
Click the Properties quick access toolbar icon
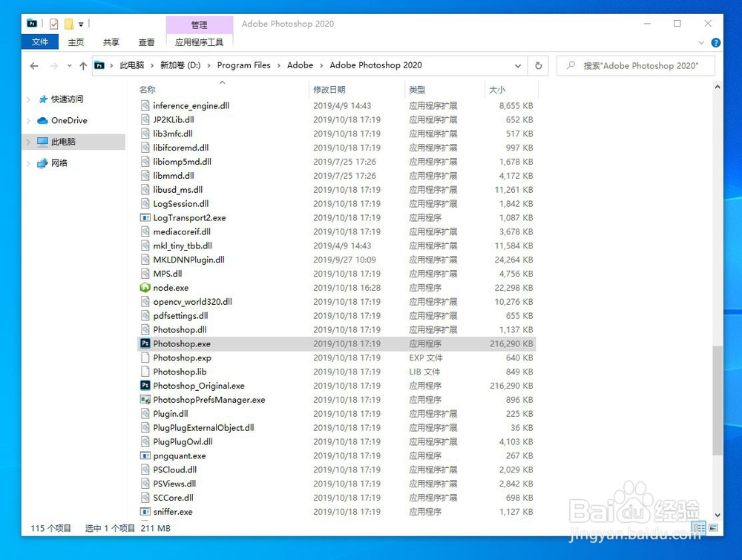[54, 24]
